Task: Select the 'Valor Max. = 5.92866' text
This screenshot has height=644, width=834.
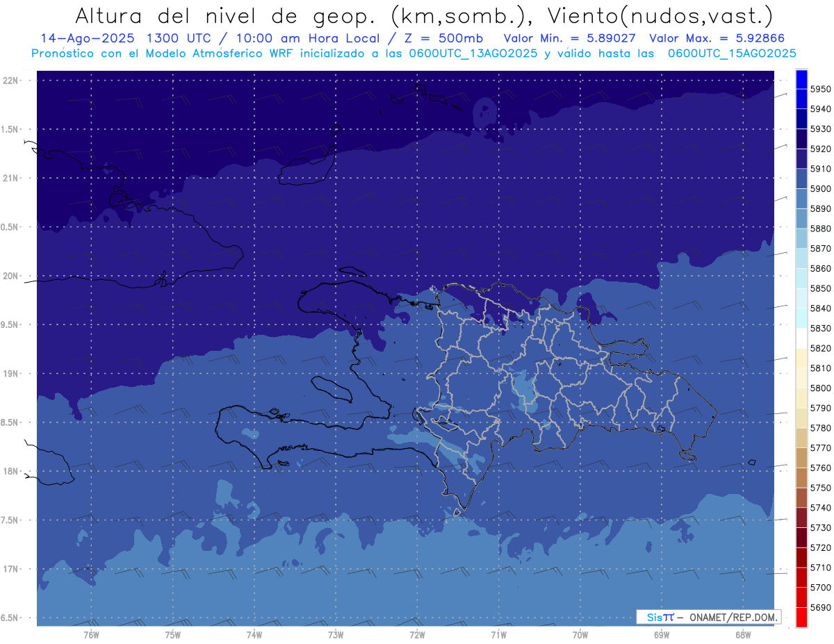Action: coord(717,38)
